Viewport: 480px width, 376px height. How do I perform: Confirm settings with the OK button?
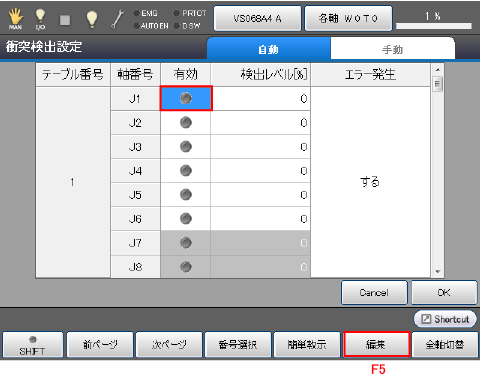pos(444,292)
